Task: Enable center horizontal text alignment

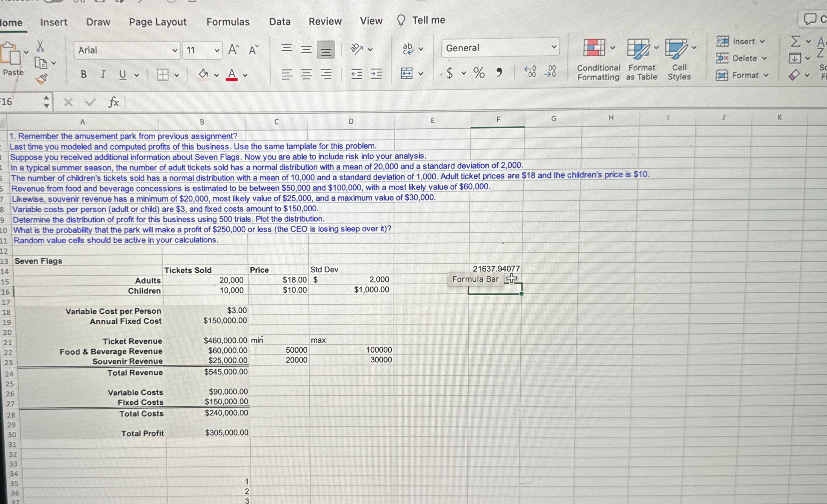Action: (x=306, y=74)
